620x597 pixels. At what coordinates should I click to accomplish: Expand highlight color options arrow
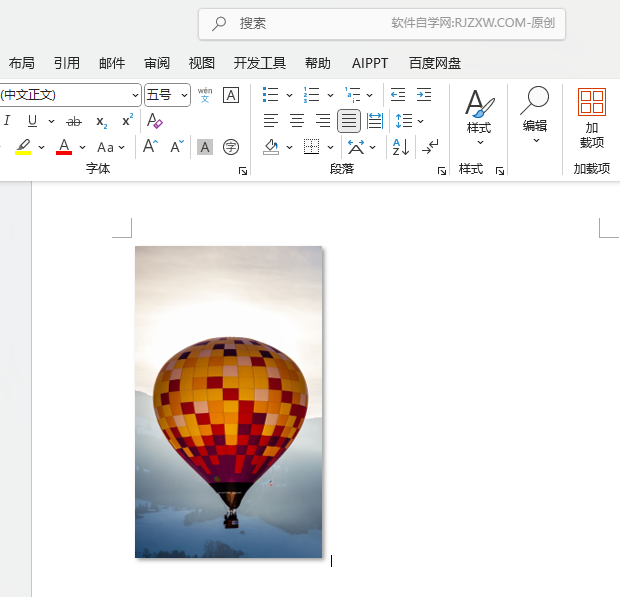click(x=42, y=147)
